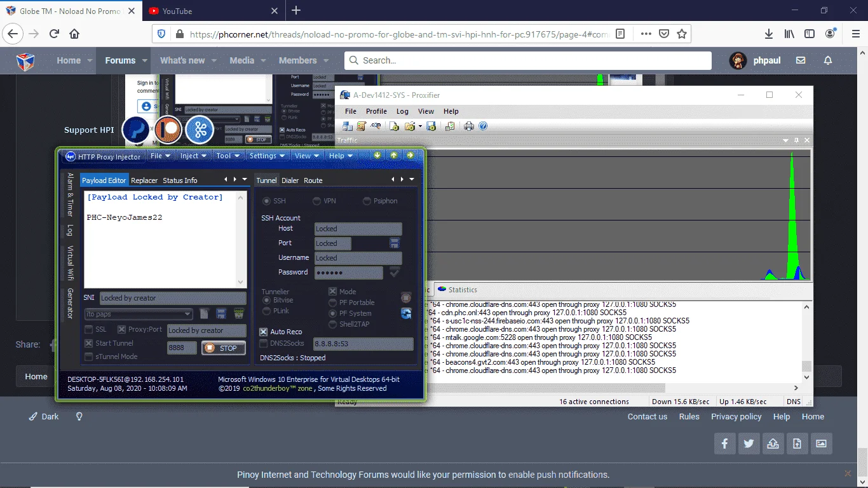Toggle the Proxy:Port checkbox
This screenshot has width=868, height=488.
(x=121, y=330)
